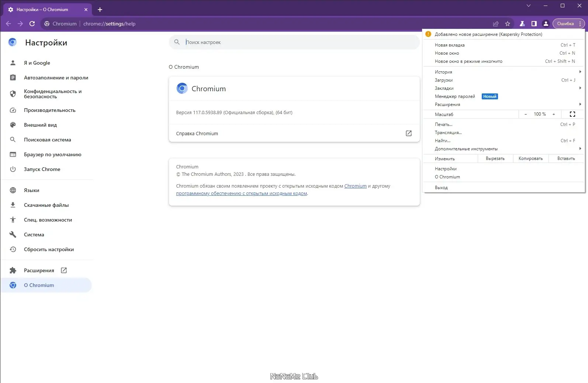Image resolution: width=588 pixels, height=383 pixels.
Task: Expand the Расширения submenu in the menu
Action: tap(504, 105)
